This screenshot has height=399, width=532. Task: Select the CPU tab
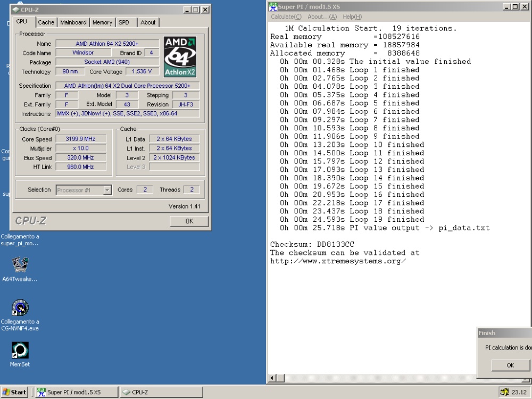click(x=22, y=21)
